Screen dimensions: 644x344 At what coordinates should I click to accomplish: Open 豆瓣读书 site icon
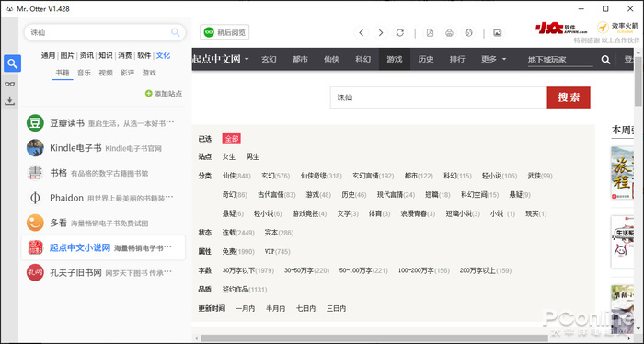coord(35,123)
